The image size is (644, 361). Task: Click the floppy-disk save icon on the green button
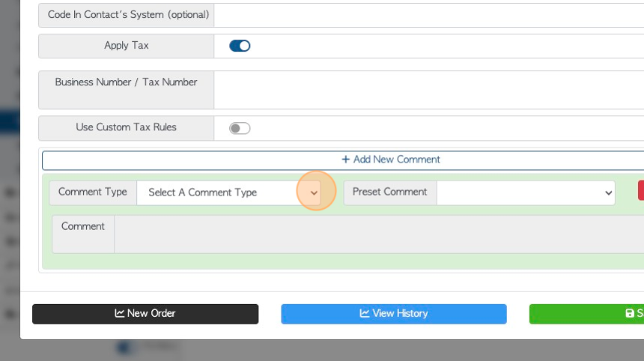click(x=630, y=313)
